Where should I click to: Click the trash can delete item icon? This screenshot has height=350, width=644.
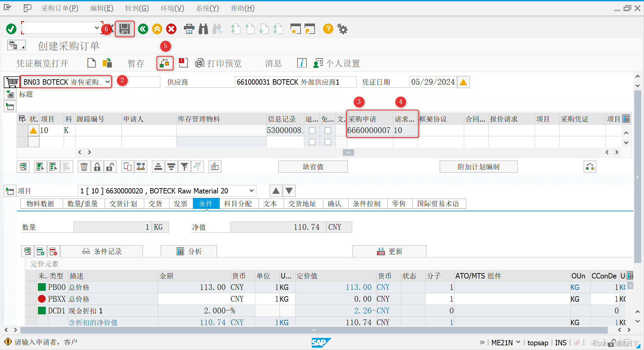point(84,167)
